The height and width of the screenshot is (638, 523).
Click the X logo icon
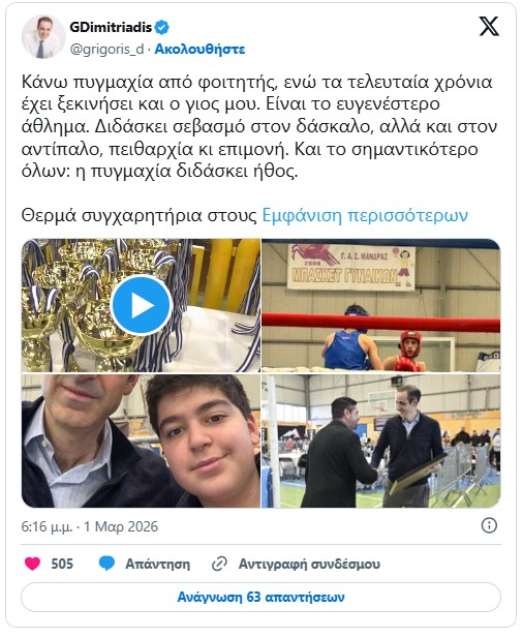pos(489,27)
